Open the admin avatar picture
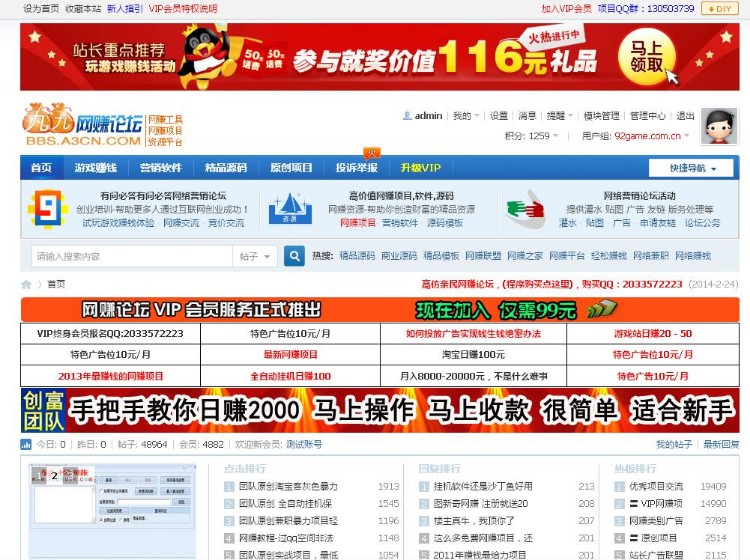The height and width of the screenshot is (560, 750). (718, 126)
